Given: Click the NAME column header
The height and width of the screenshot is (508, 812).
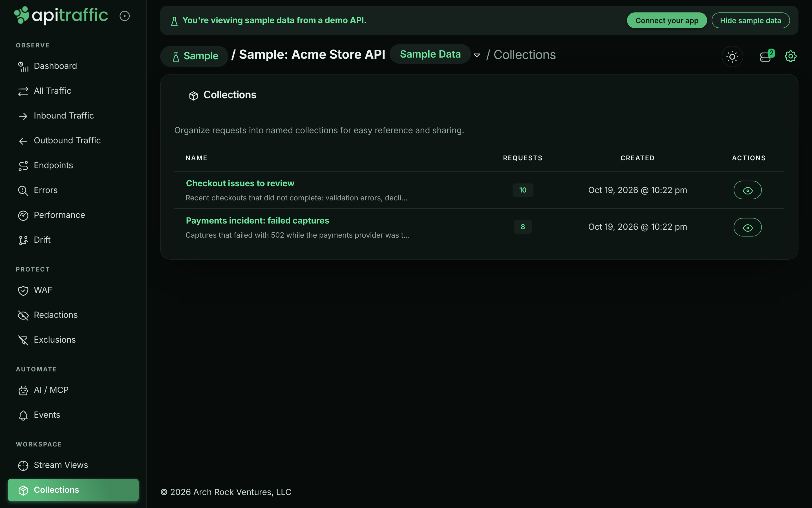Looking at the screenshot, I should click(196, 158).
